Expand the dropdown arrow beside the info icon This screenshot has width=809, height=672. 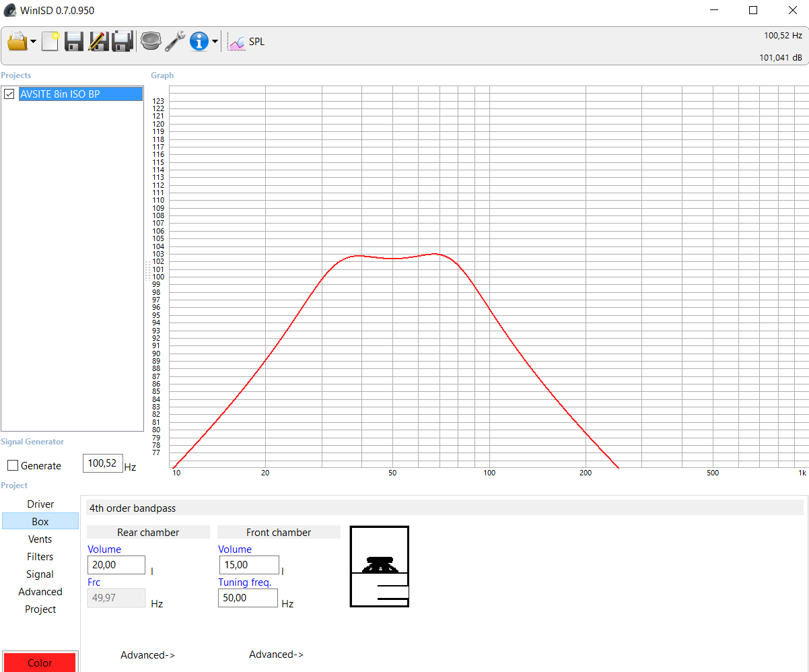click(215, 42)
